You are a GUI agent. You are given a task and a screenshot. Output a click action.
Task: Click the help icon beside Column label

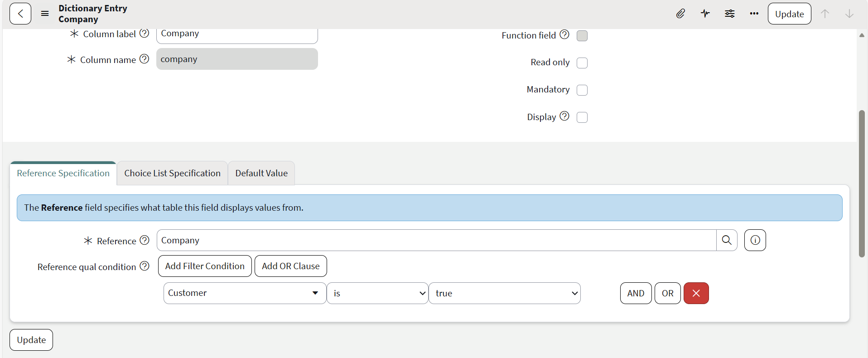coord(144,34)
